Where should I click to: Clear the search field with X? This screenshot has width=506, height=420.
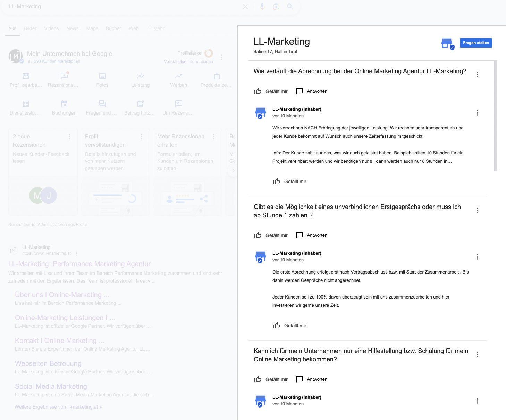(x=245, y=7)
